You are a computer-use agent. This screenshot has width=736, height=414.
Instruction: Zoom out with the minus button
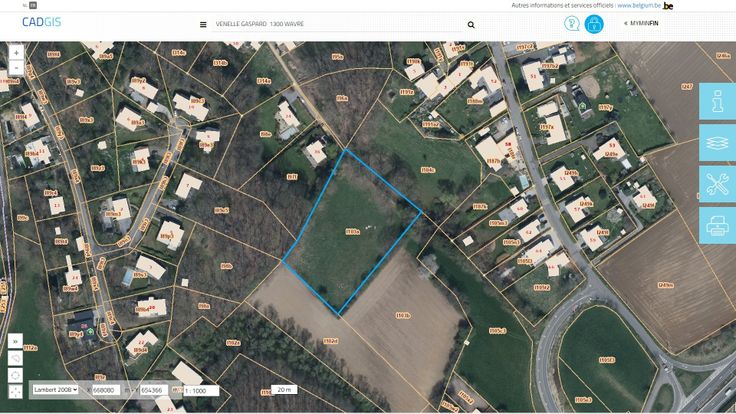click(16, 68)
